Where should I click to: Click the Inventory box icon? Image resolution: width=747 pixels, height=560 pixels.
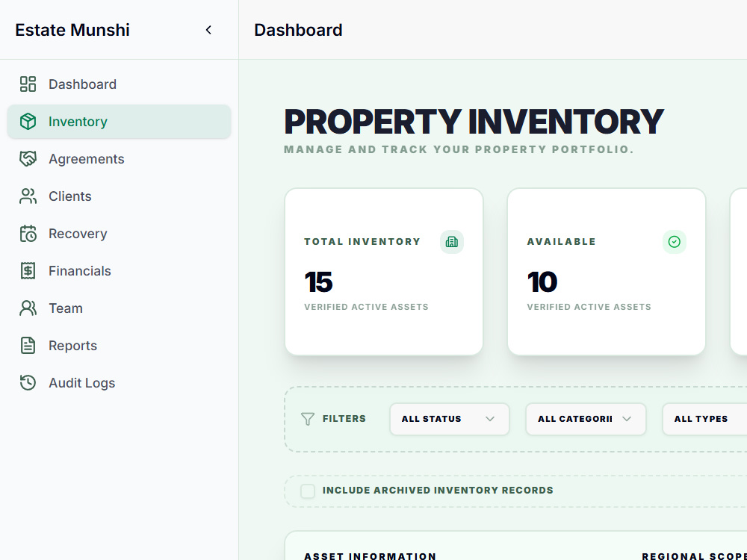[x=28, y=122]
